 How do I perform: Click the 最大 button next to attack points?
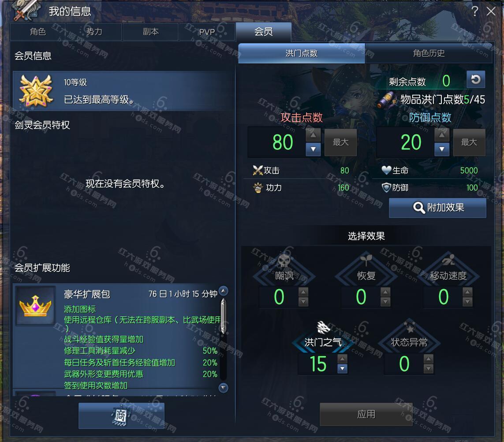pyautogui.click(x=340, y=142)
